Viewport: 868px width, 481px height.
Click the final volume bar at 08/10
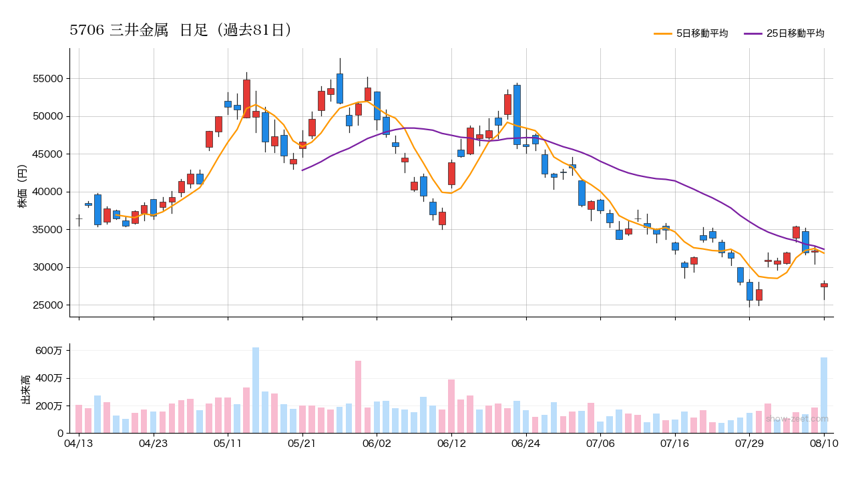pos(824,395)
